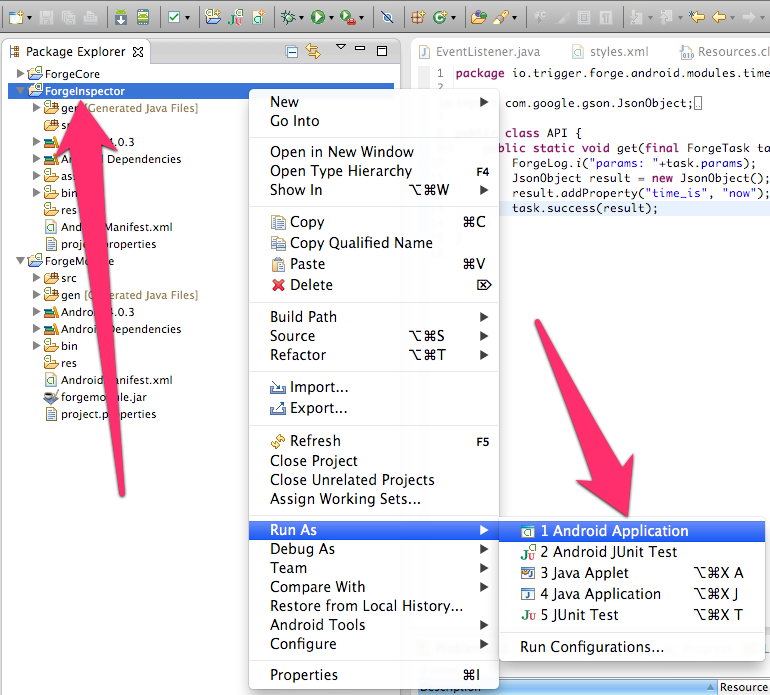This screenshot has width=770, height=695.
Task: Choose Import... menu entry
Action: coord(374,388)
